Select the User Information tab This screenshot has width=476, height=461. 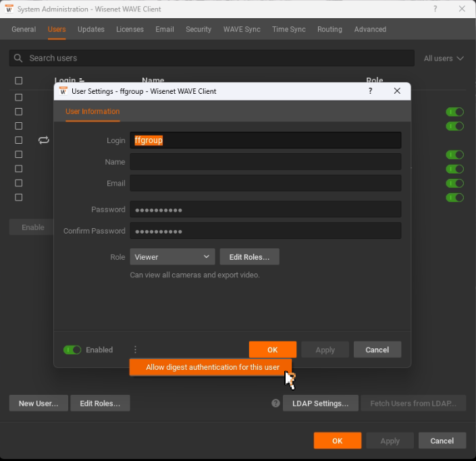(x=92, y=111)
